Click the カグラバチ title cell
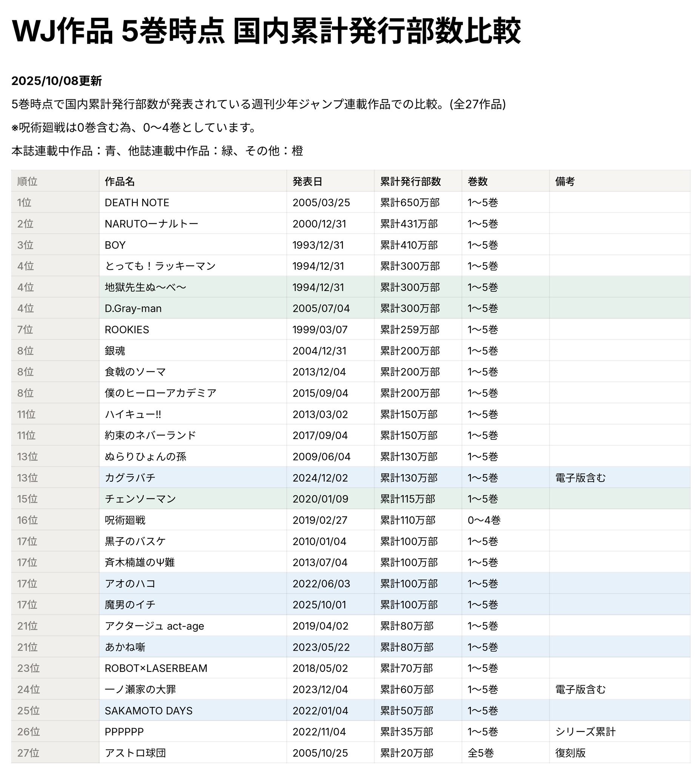Viewport: 700px width, 773px height. (130, 478)
